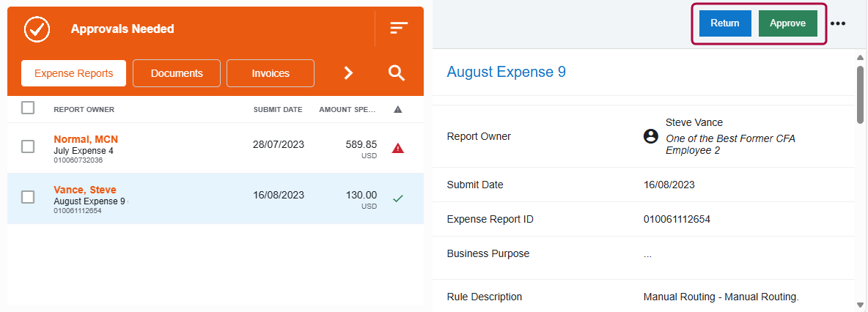Toggle the select-all reports checkbox
This screenshot has height=312, width=868.
coord(28,108)
